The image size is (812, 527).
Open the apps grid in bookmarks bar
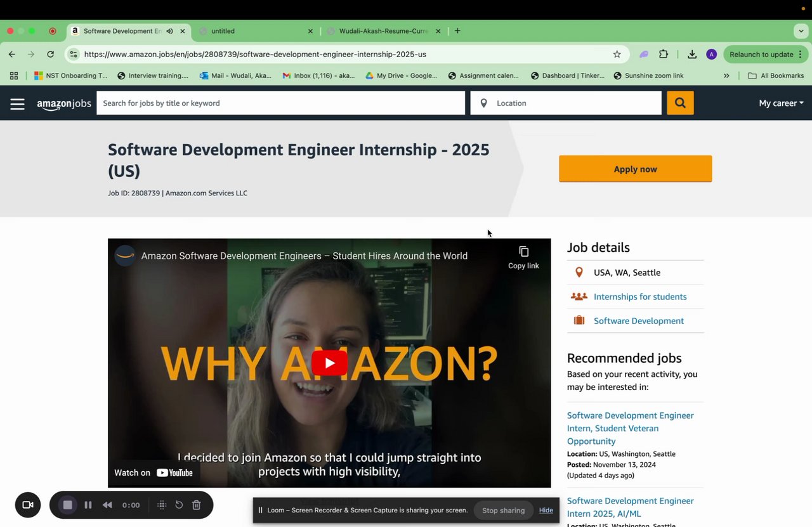(x=14, y=75)
